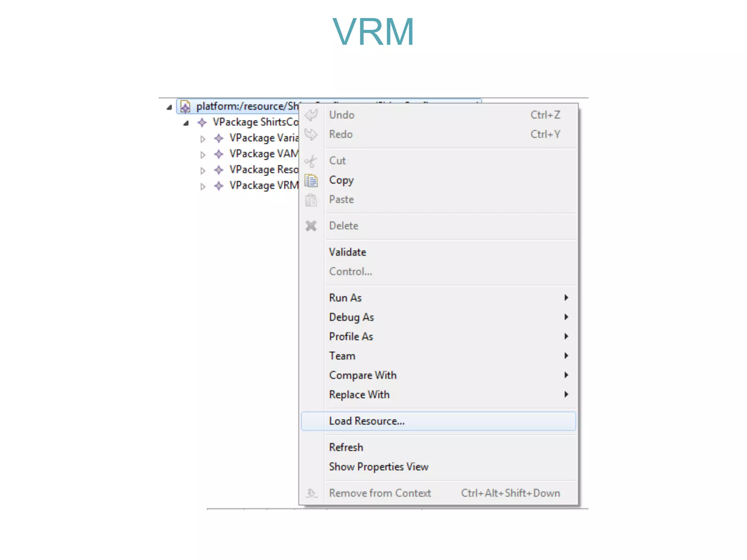
Task: Choose Paste menu entry
Action: pos(438,200)
